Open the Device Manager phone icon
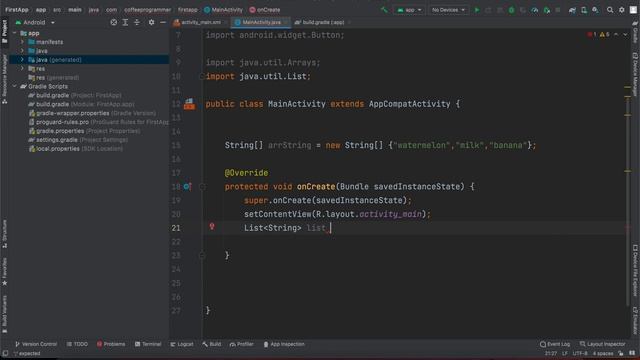The image size is (640, 360). 584,10
